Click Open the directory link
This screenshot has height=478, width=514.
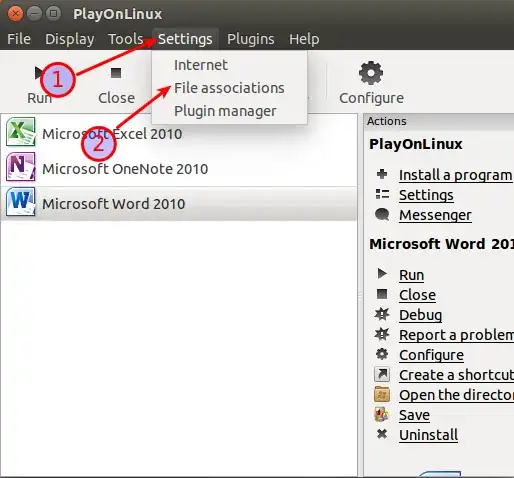pyautogui.click(x=456, y=395)
